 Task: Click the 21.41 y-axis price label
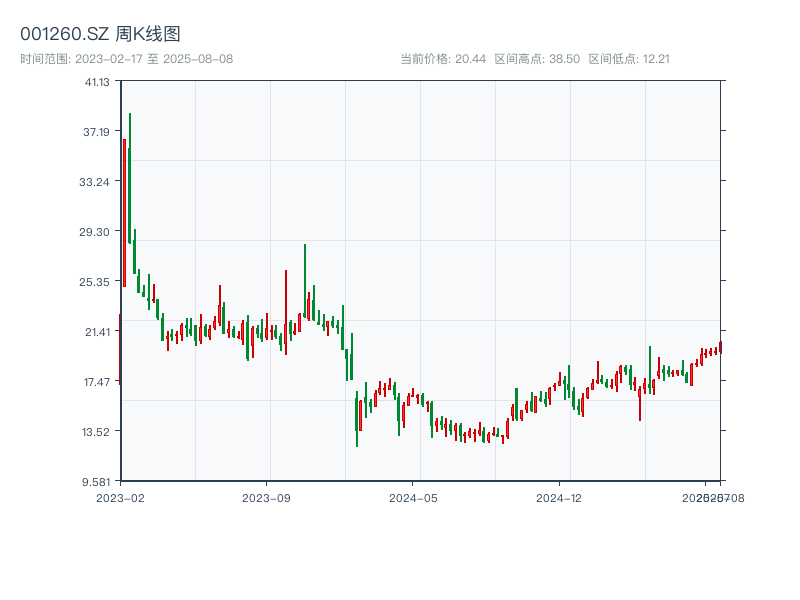point(97,332)
